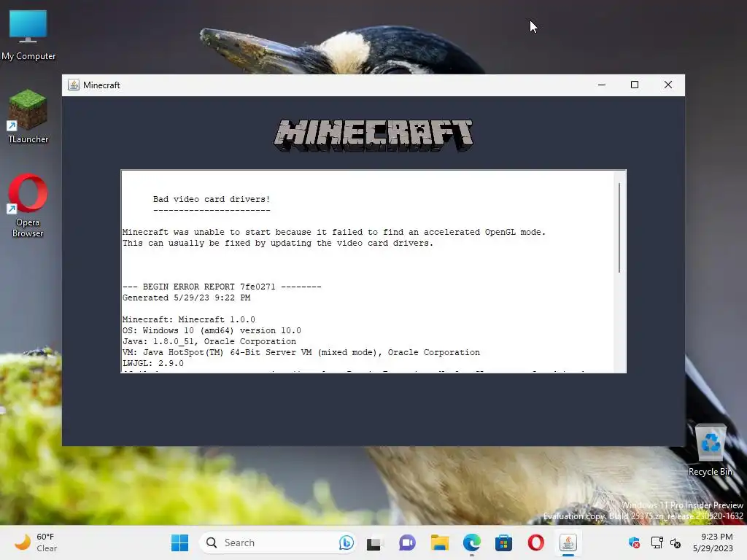Open Opera from the taskbar

(536, 542)
